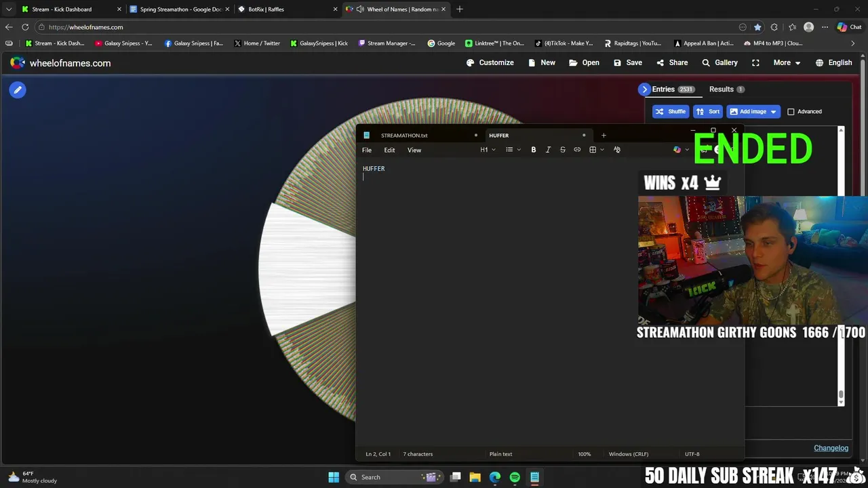
Task: Click the UTF-8 encoding indicator
Action: pyautogui.click(x=692, y=454)
